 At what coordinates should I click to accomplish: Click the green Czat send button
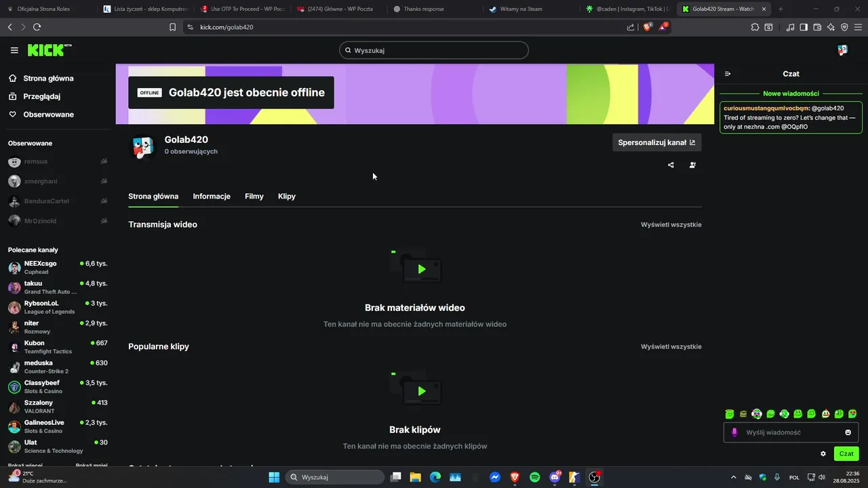pos(846,453)
